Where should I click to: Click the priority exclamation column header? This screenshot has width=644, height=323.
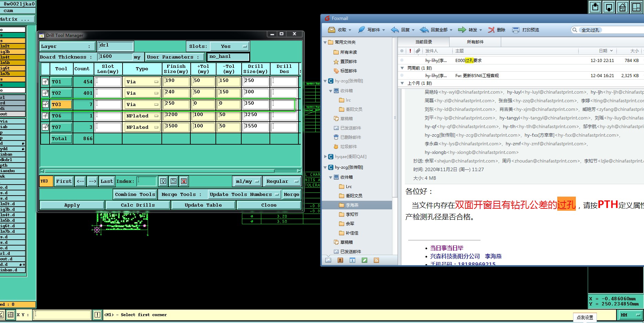(x=410, y=51)
